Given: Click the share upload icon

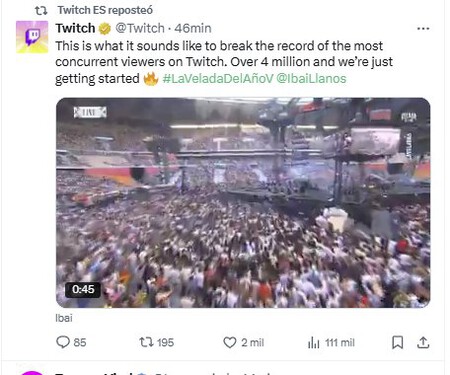Looking at the screenshot, I should point(423,342).
